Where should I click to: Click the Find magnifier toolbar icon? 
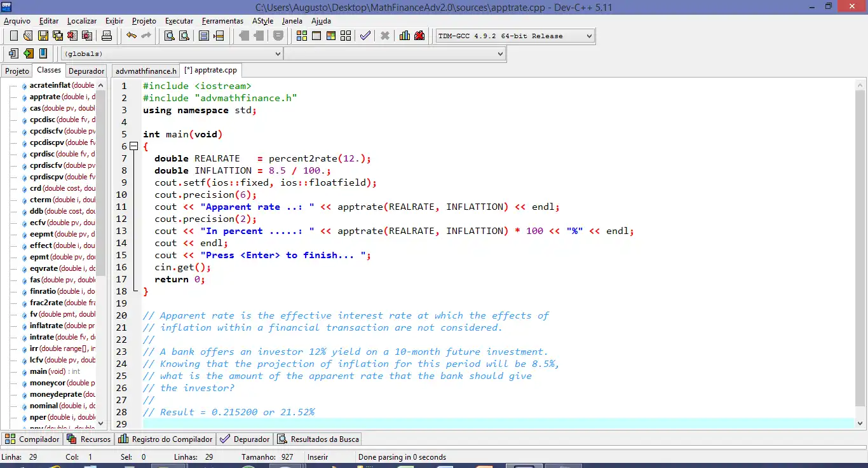coord(169,36)
